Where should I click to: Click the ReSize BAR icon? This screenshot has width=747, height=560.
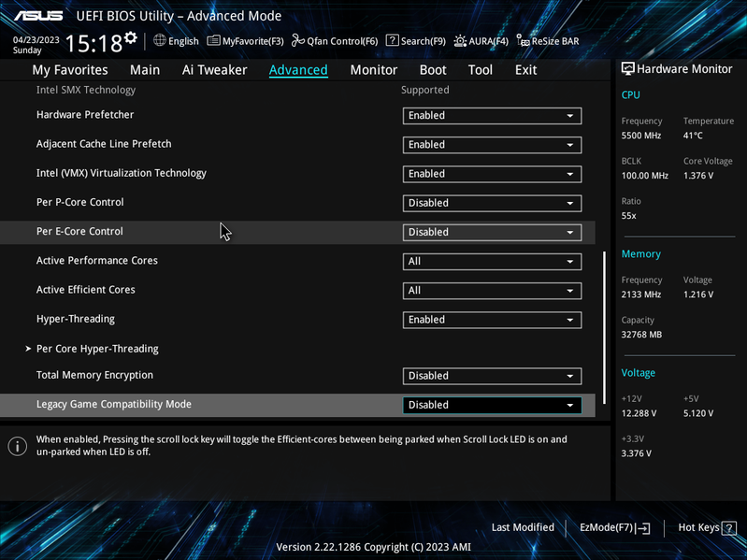[524, 41]
